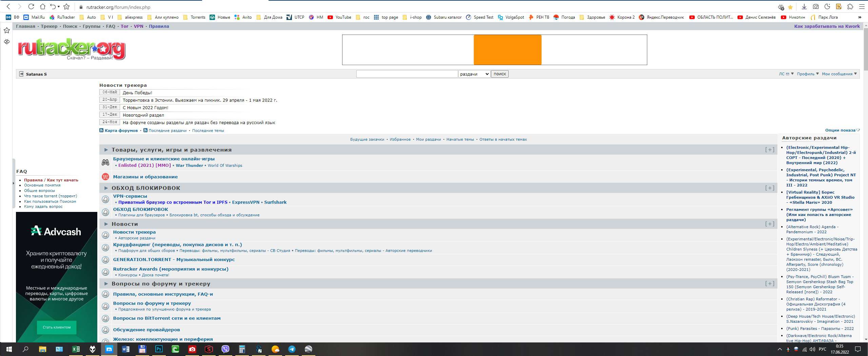This screenshot has width=868, height=356.
Task: Expand the Профиль dropdown menu
Action: tap(808, 74)
